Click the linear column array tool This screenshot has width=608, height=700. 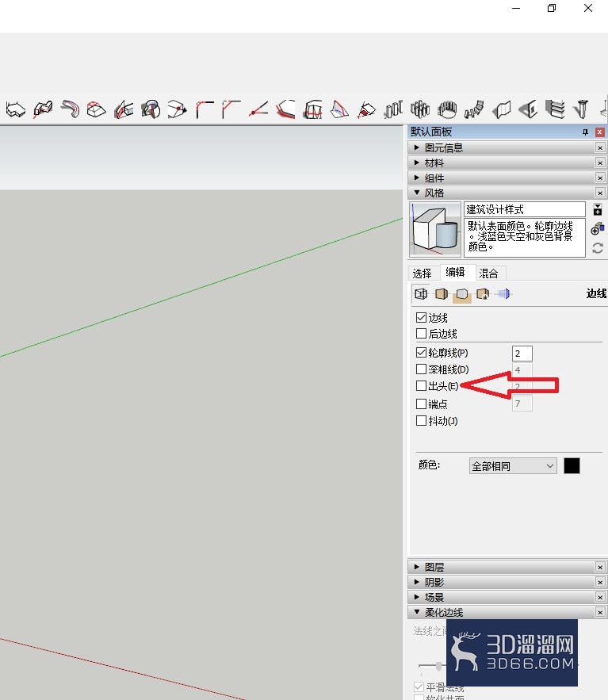393,109
